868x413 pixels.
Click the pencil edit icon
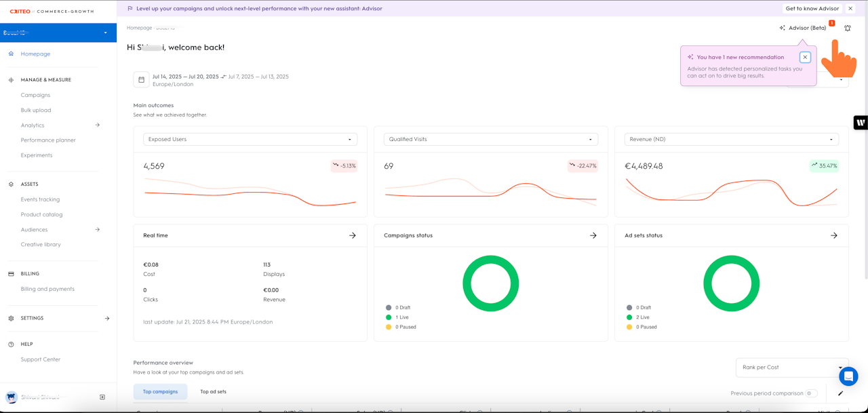[x=841, y=393]
